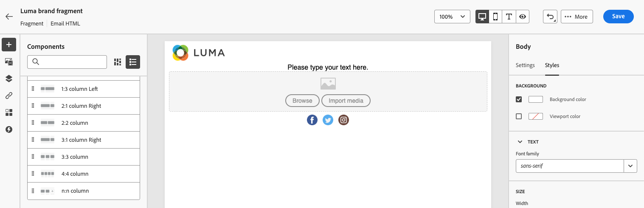The image size is (644, 208).
Task: Open the 100% zoom dropdown
Action: click(x=452, y=17)
